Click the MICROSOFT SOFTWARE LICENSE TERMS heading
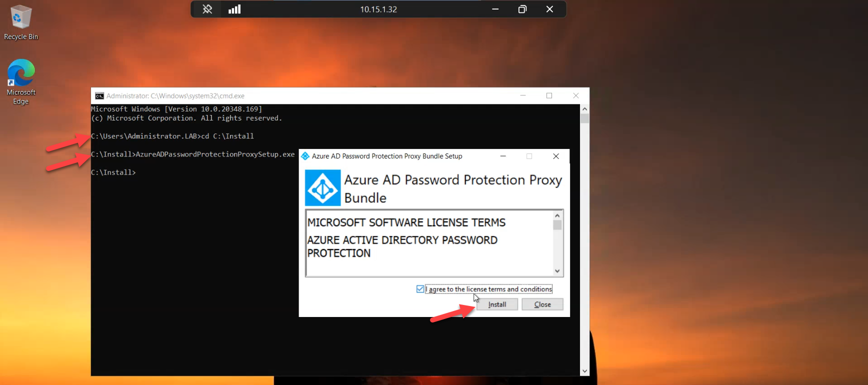This screenshot has height=385, width=868. pos(406,222)
